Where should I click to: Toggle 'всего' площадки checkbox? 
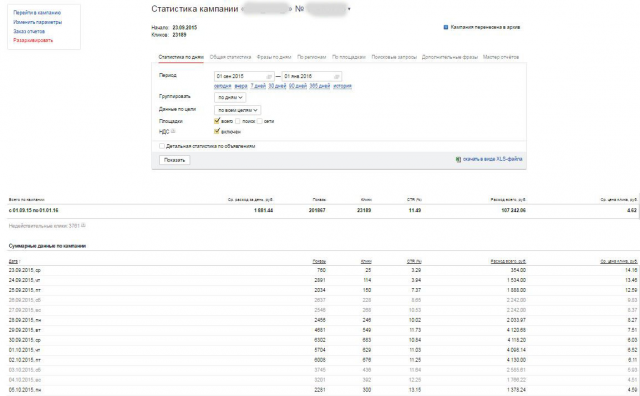(x=217, y=121)
